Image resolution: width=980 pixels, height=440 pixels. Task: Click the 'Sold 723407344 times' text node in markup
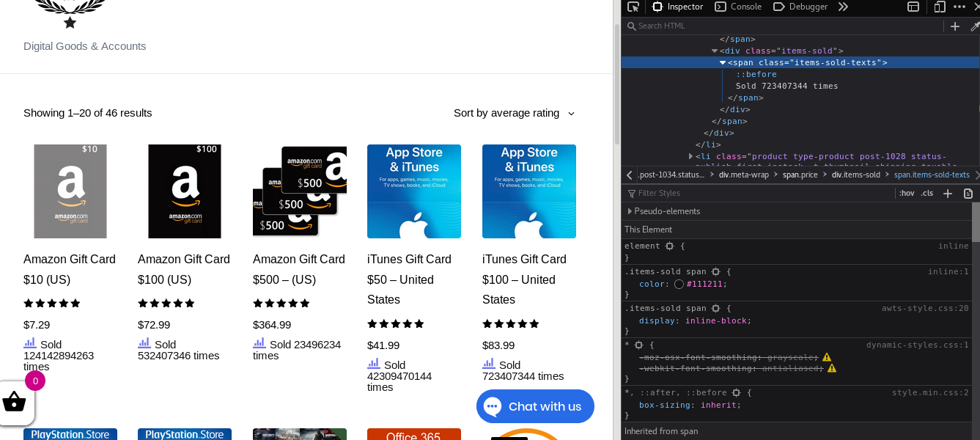pyautogui.click(x=787, y=87)
